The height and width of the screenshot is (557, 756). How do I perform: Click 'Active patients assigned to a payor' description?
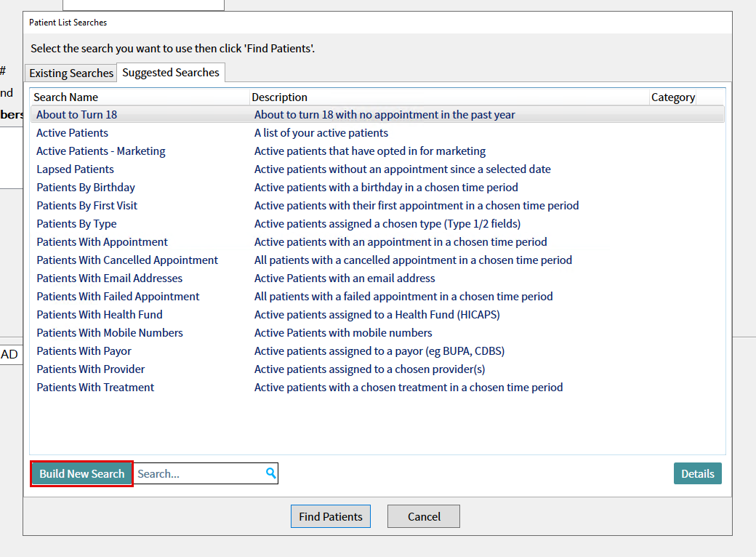tap(379, 351)
